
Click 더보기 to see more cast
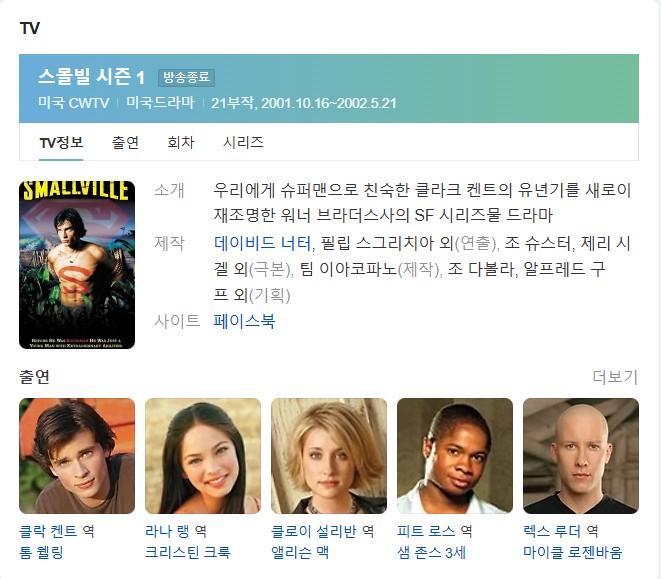click(x=615, y=377)
